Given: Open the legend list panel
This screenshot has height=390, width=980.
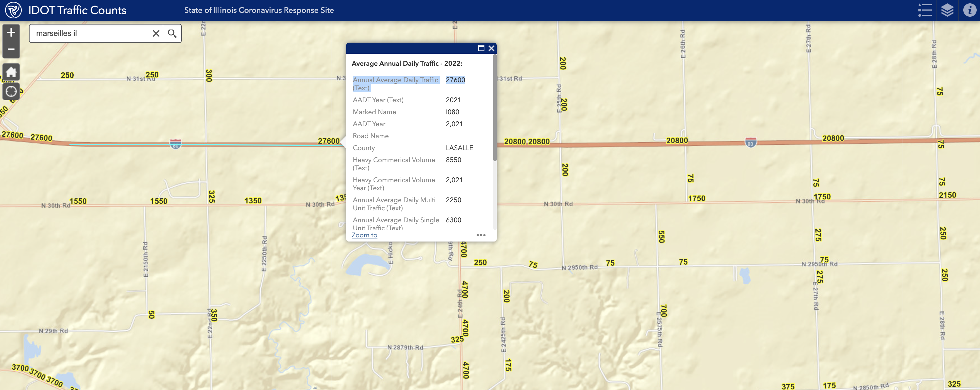Looking at the screenshot, I should click(x=925, y=10).
